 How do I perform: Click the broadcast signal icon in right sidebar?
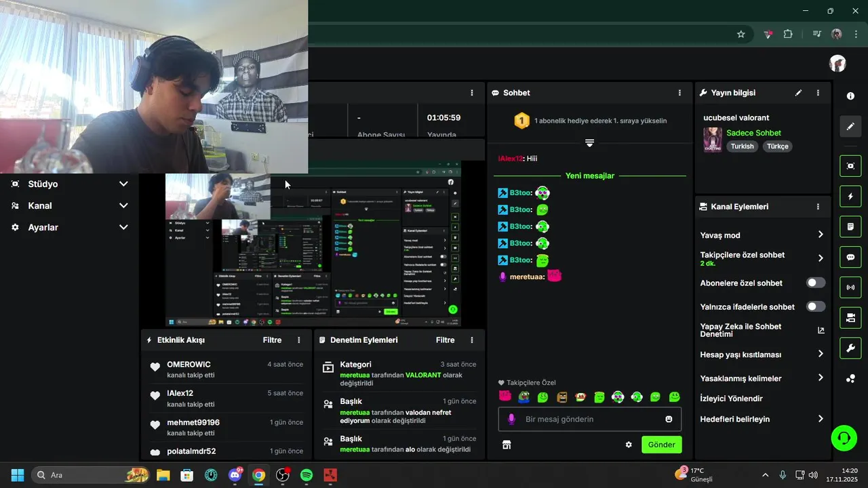click(x=850, y=287)
